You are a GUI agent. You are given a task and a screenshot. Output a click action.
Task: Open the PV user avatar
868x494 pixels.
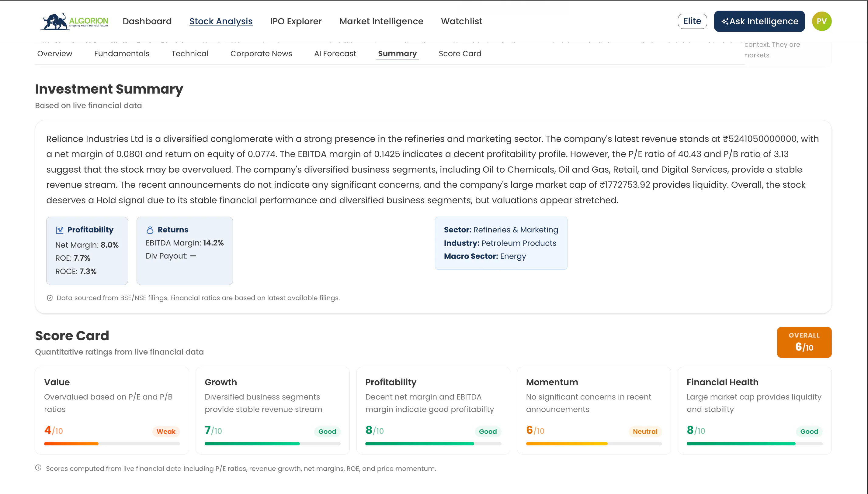coord(821,21)
